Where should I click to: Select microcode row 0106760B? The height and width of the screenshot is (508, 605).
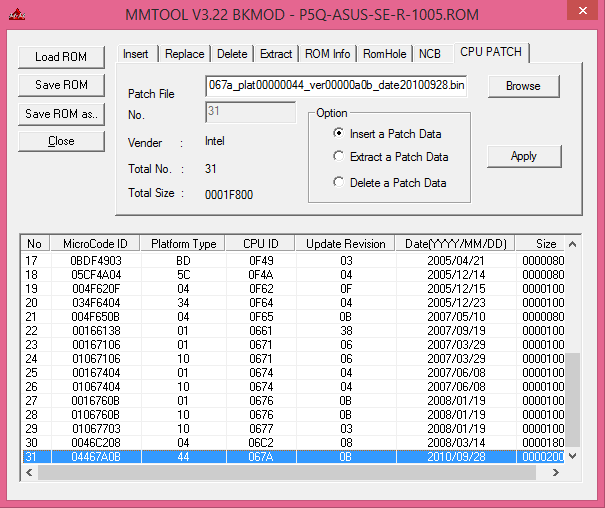click(x=293, y=415)
